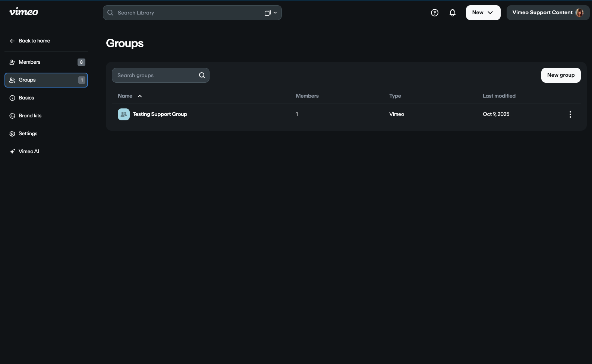This screenshot has height=364, width=592.
Task: Open the notifications bell
Action: [452, 13]
